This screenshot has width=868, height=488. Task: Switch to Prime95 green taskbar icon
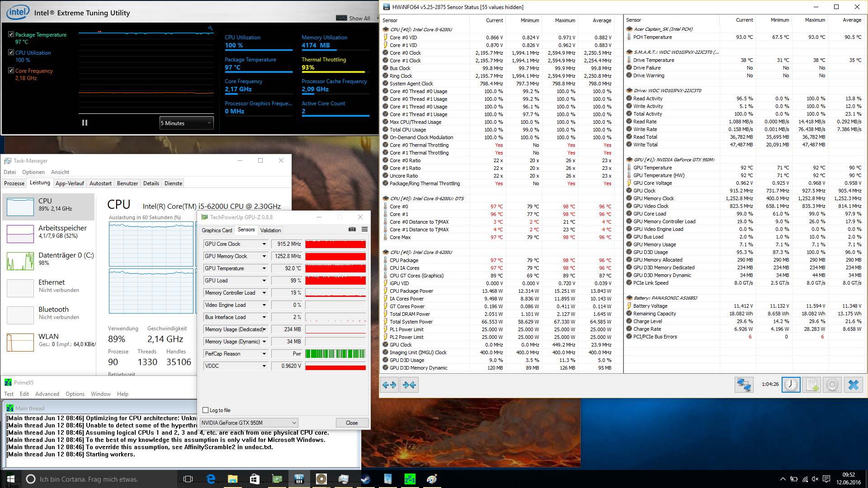click(x=410, y=479)
